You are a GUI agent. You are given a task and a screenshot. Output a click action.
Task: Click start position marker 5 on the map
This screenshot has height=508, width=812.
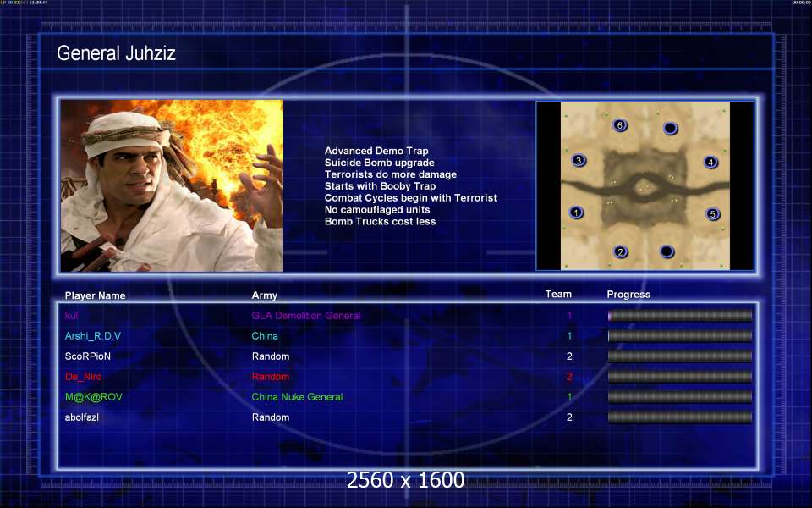point(712,213)
